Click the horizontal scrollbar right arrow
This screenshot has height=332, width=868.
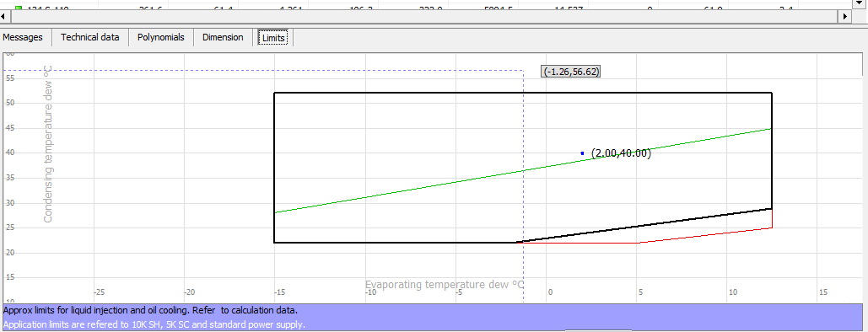click(x=844, y=17)
